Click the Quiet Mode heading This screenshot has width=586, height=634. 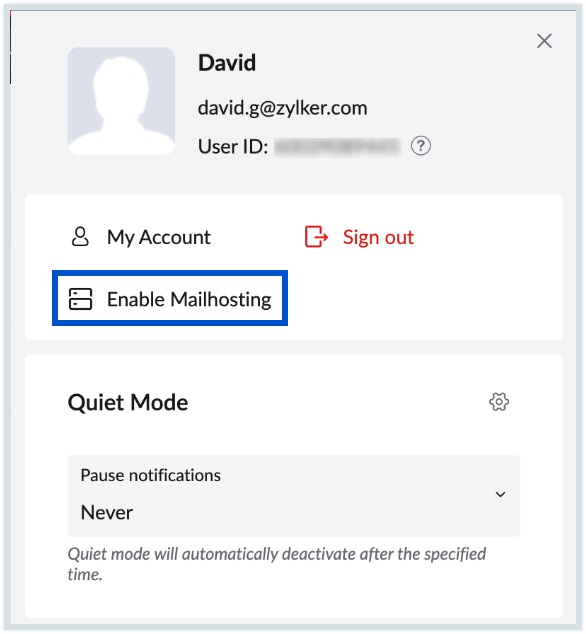[128, 403]
